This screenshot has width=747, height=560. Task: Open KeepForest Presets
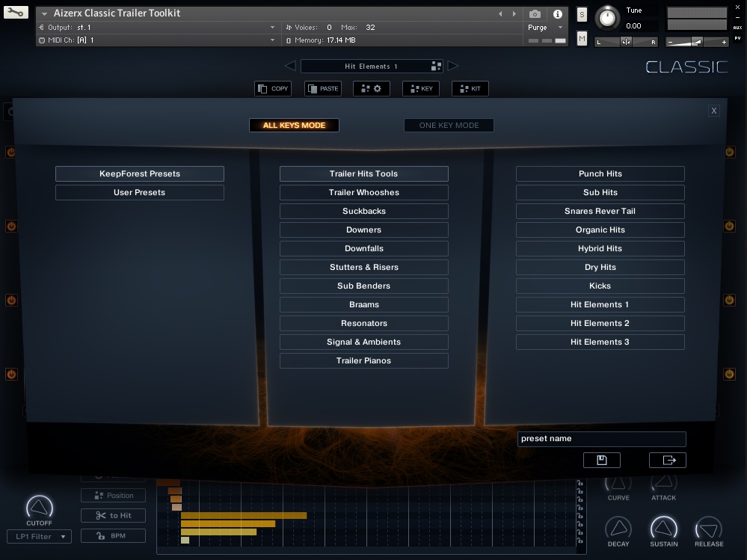[140, 173]
